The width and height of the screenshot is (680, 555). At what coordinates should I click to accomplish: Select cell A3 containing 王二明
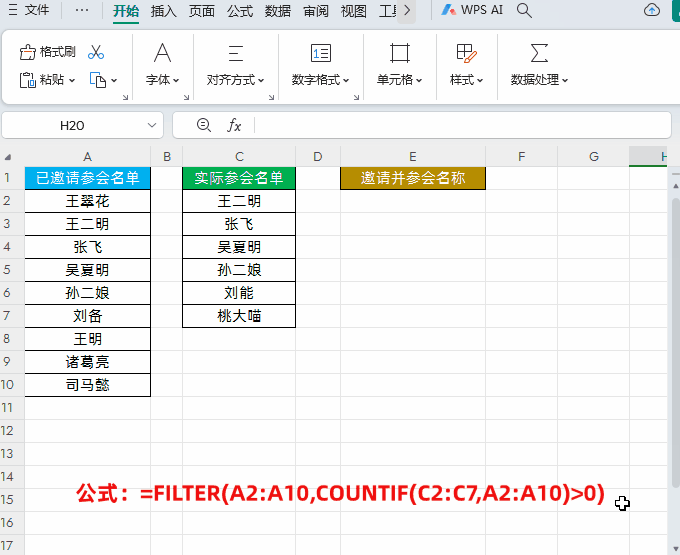click(88, 224)
